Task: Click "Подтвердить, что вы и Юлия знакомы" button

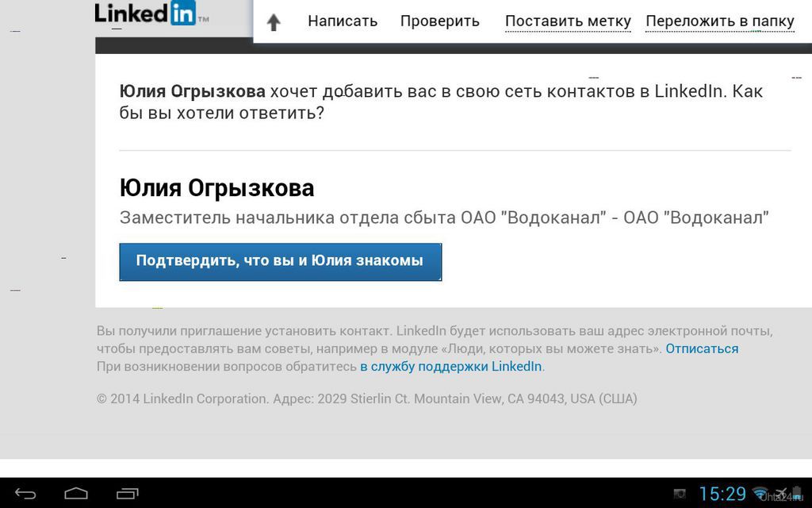Action: coord(280,262)
